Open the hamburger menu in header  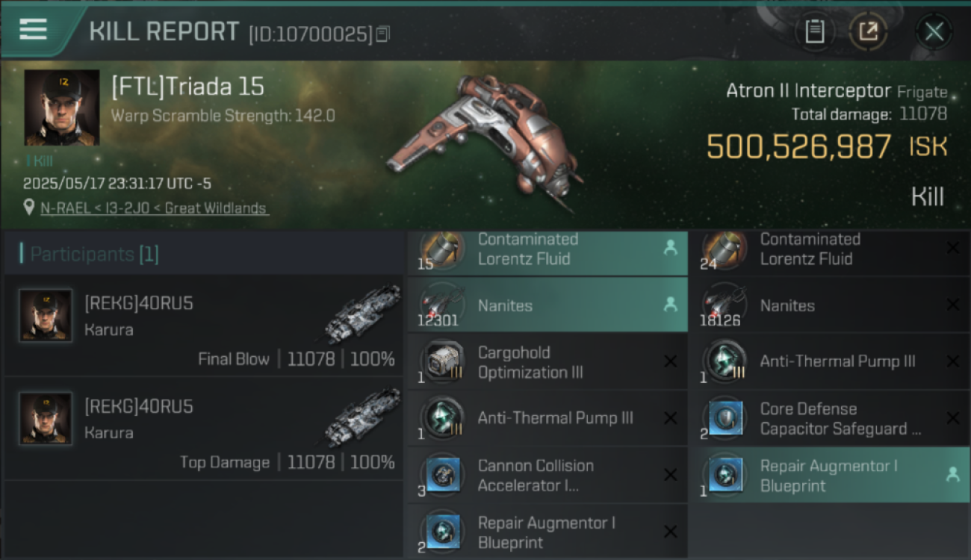(x=33, y=30)
